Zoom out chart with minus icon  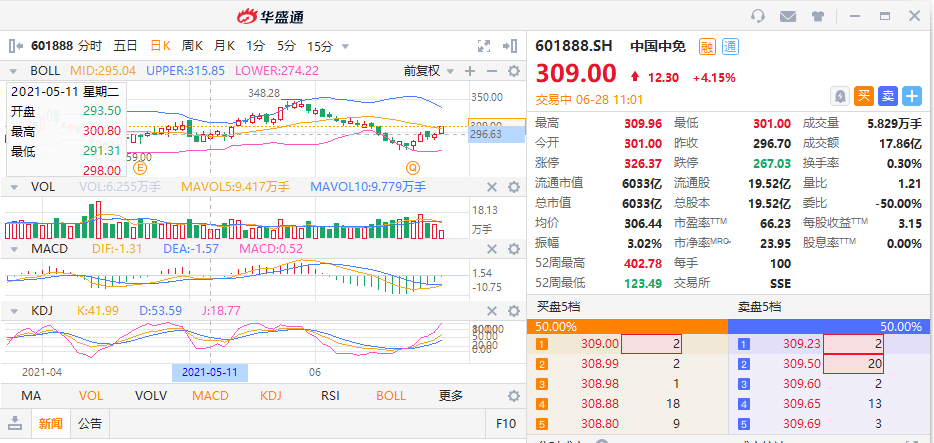coord(491,71)
